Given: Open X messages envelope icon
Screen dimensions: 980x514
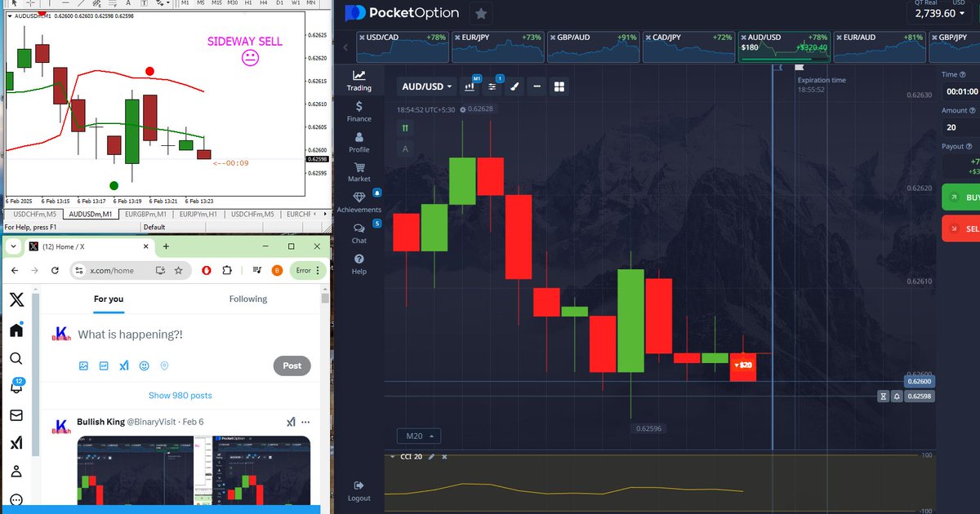Looking at the screenshot, I should 16,415.
